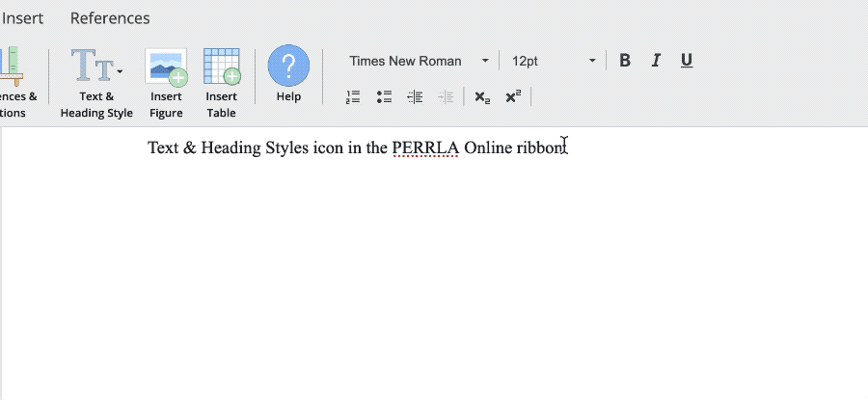Screen dimensions: 868x400
Task: Click the decrease indent icon
Action: [x=415, y=96]
